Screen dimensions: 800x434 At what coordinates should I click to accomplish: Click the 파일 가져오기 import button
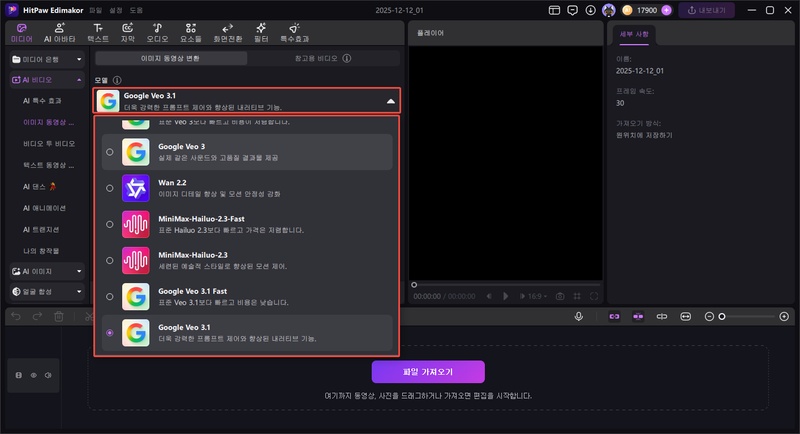[428, 372]
